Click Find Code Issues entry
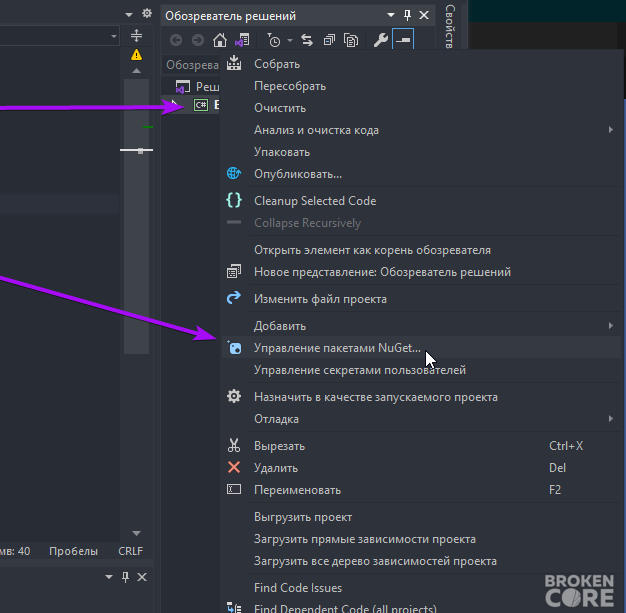The height and width of the screenshot is (613, 626). (x=420, y=587)
